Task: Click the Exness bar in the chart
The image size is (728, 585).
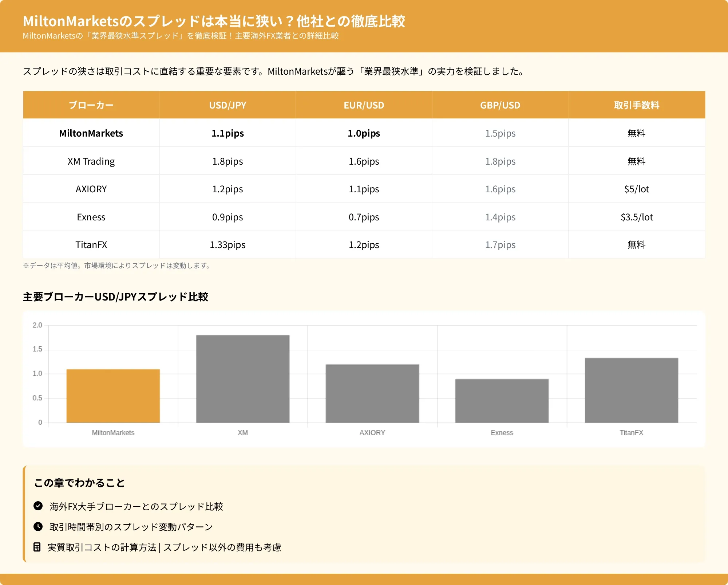Action: tap(502, 401)
